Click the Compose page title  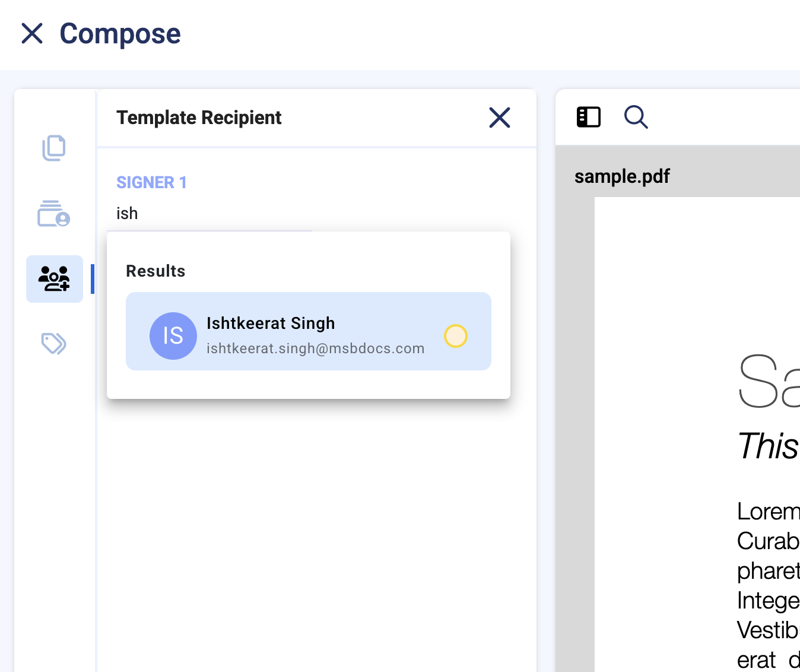120,34
